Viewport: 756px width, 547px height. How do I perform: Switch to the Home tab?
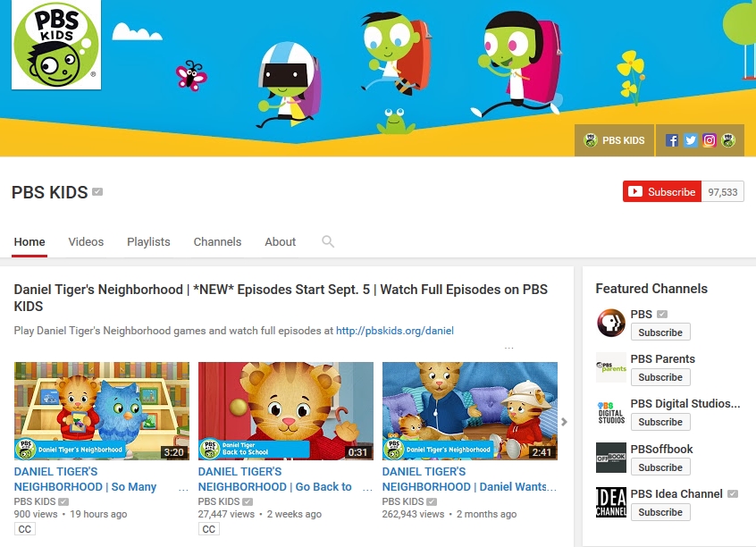click(29, 241)
